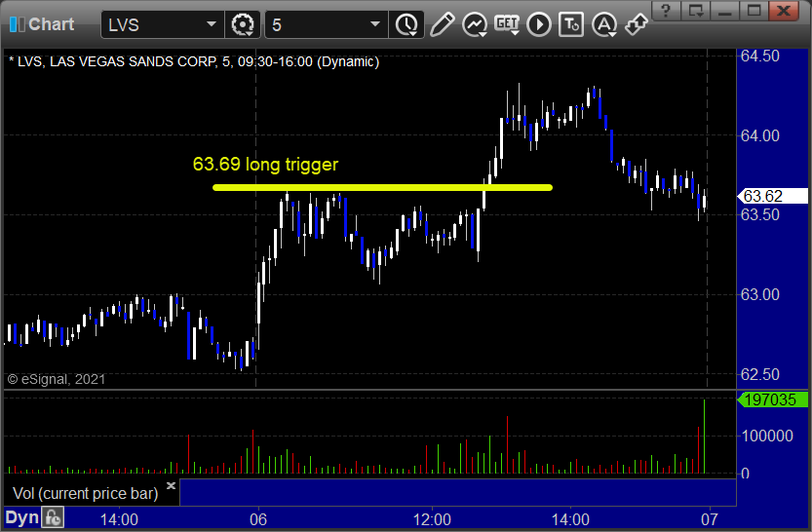Open the help question mark button
The height and width of the screenshot is (532, 812).
[666, 11]
